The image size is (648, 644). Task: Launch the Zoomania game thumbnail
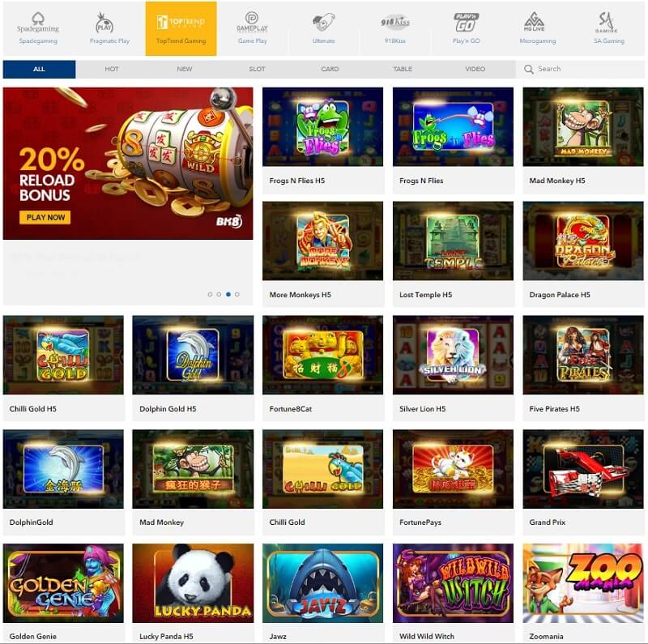pyautogui.click(x=583, y=583)
